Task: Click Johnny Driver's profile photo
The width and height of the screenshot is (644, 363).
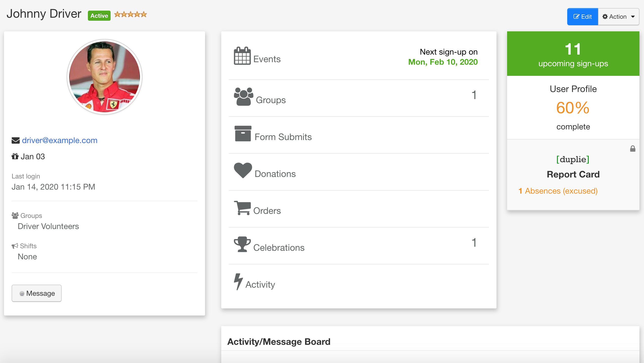Action: click(x=105, y=77)
